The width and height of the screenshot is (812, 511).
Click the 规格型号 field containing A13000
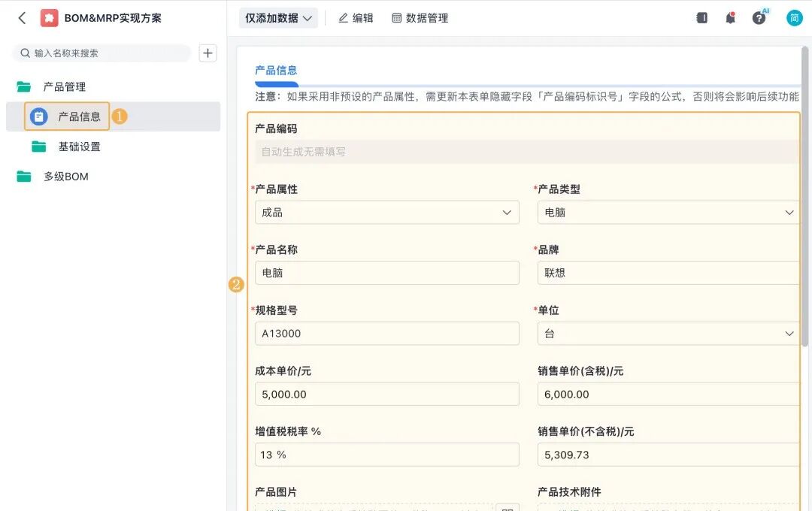click(x=387, y=334)
